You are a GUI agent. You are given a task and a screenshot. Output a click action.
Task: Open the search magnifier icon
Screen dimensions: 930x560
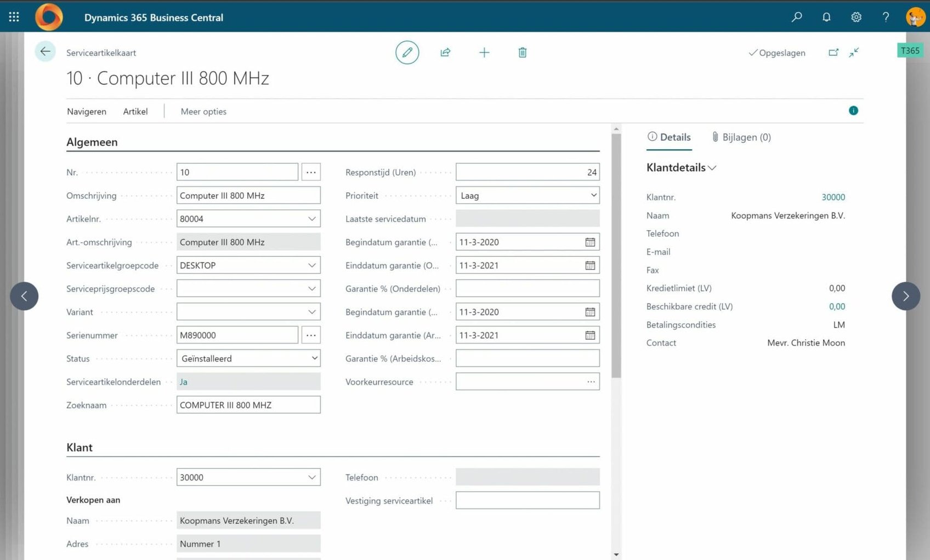click(797, 17)
